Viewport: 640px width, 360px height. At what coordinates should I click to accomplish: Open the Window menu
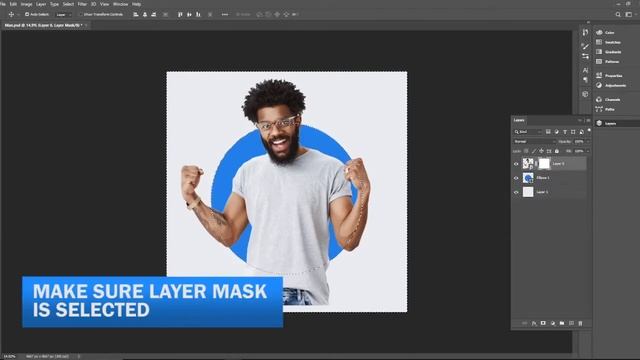coord(120,4)
